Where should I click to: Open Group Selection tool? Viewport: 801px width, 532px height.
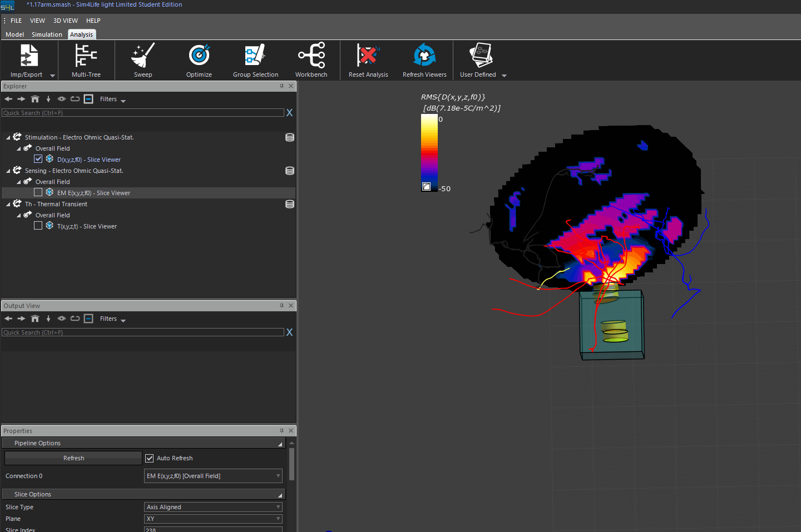[x=255, y=60]
